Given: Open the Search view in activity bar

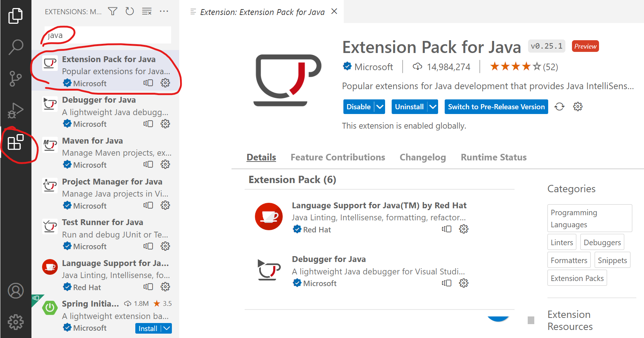Looking at the screenshot, I should pyautogui.click(x=15, y=47).
